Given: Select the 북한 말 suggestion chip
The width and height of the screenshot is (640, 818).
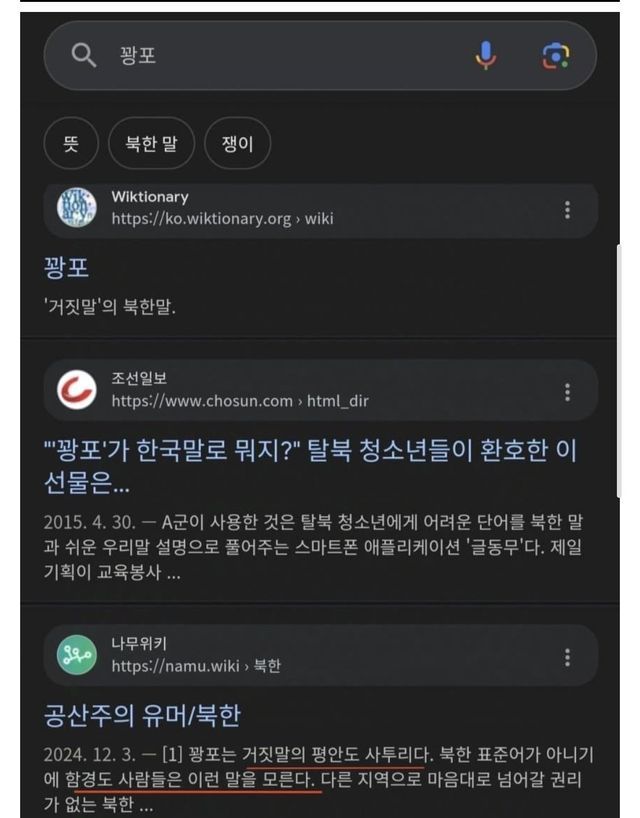Looking at the screenshot, I should pyautogui.click(x=151, y=143).
